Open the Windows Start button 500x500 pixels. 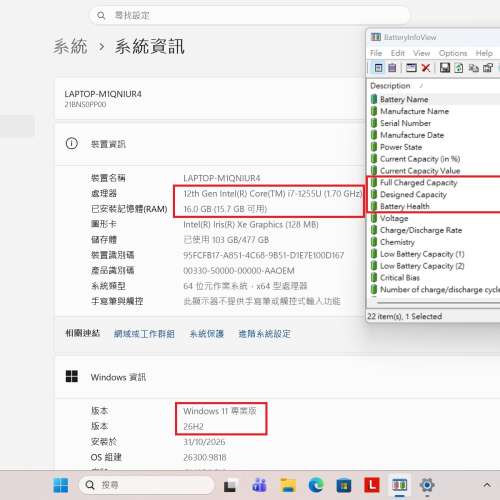click(61, 485)
